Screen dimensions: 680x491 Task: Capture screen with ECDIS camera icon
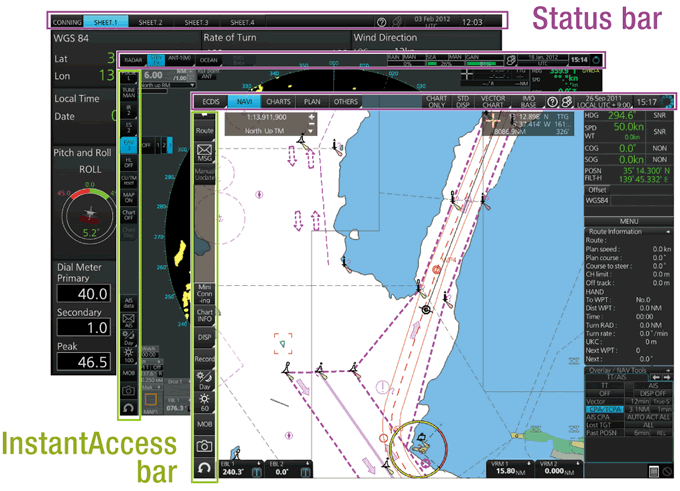(x=204, y=446)
